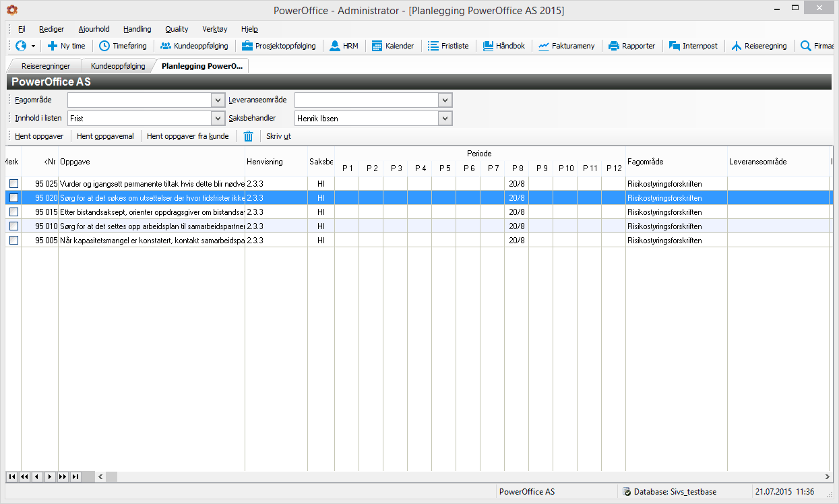Open the Quality menu

177,29
